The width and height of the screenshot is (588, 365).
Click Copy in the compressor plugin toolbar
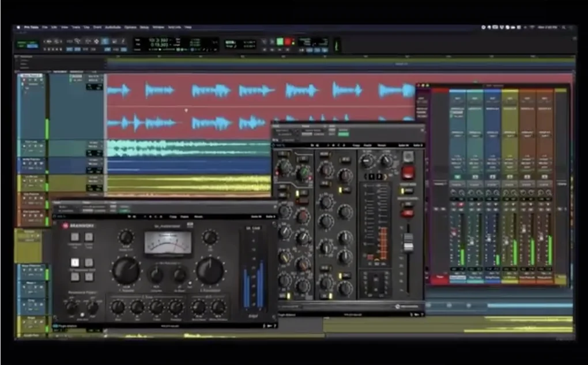pyautogui.click(x=174, y=216)
